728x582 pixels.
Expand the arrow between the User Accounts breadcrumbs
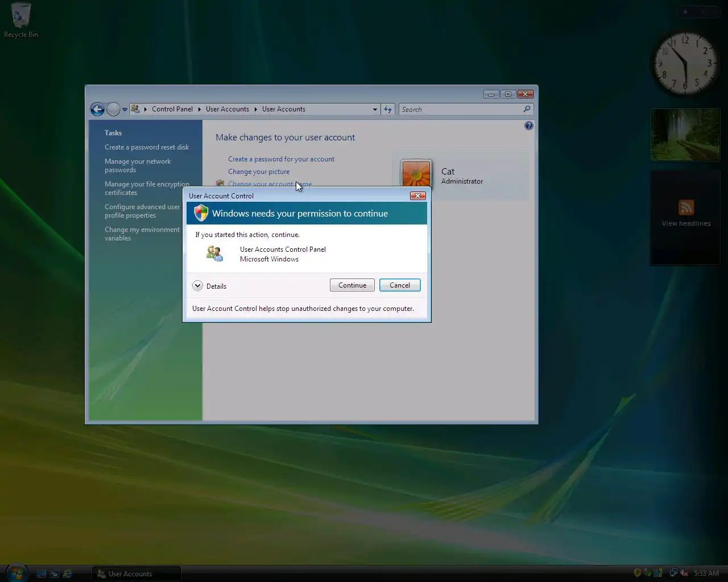click(x=255, y=109)
